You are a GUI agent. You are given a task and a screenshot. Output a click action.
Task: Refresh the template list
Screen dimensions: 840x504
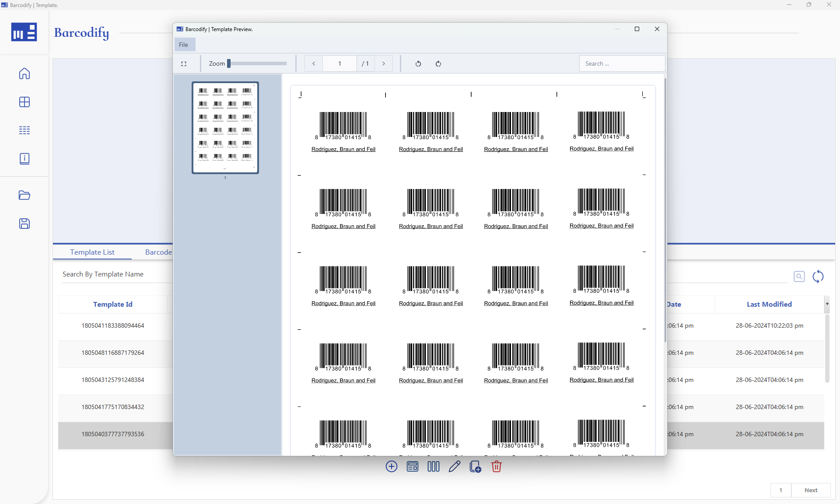tap(818, 276)
